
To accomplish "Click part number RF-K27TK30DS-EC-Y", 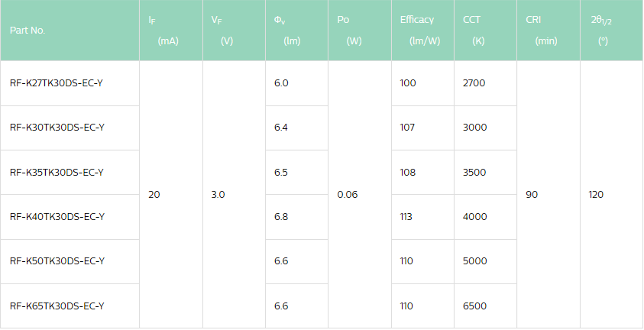I will point(57,83).
